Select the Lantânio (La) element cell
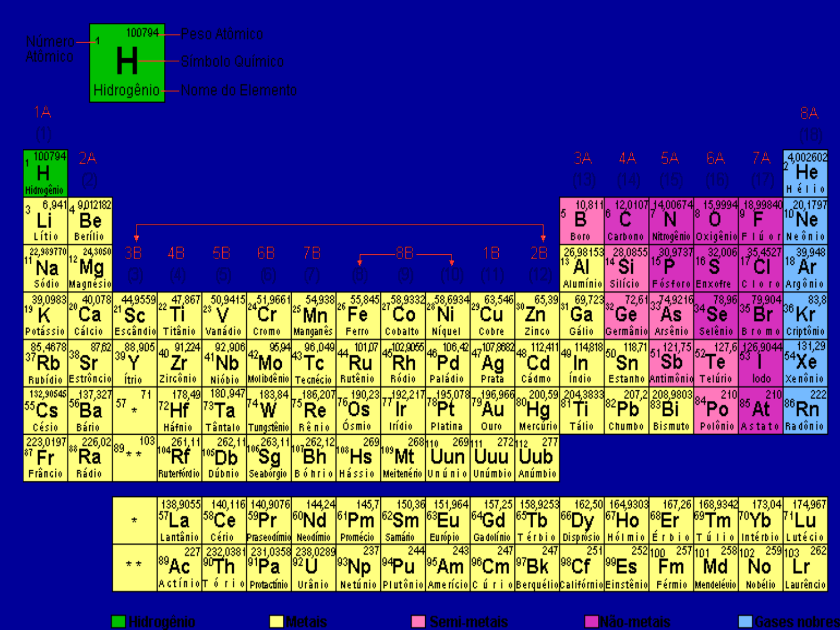 point(180,520)
